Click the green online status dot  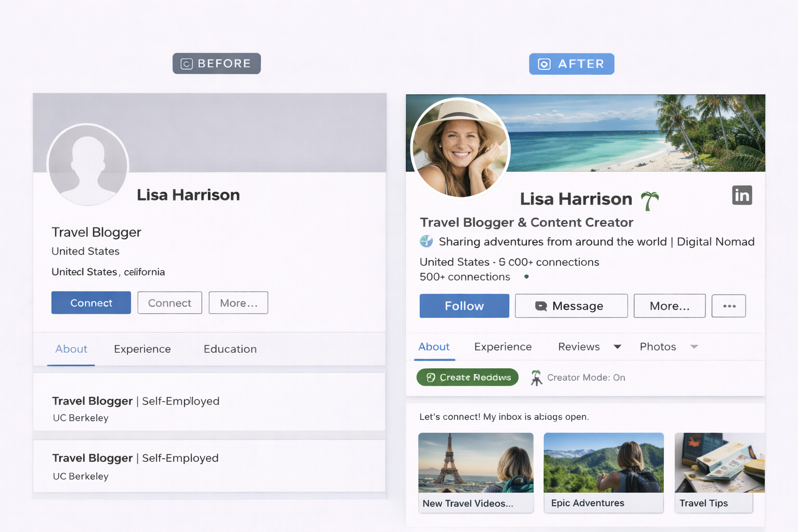[526, 277]
